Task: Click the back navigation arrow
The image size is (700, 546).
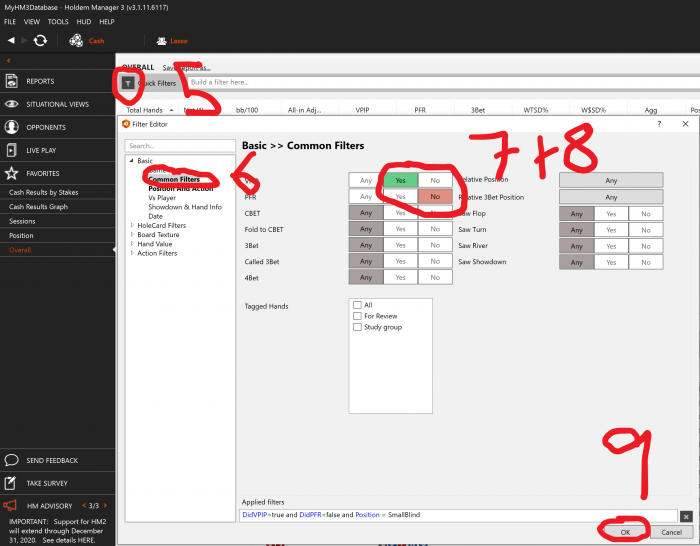Action: click(x=11, y=41)
